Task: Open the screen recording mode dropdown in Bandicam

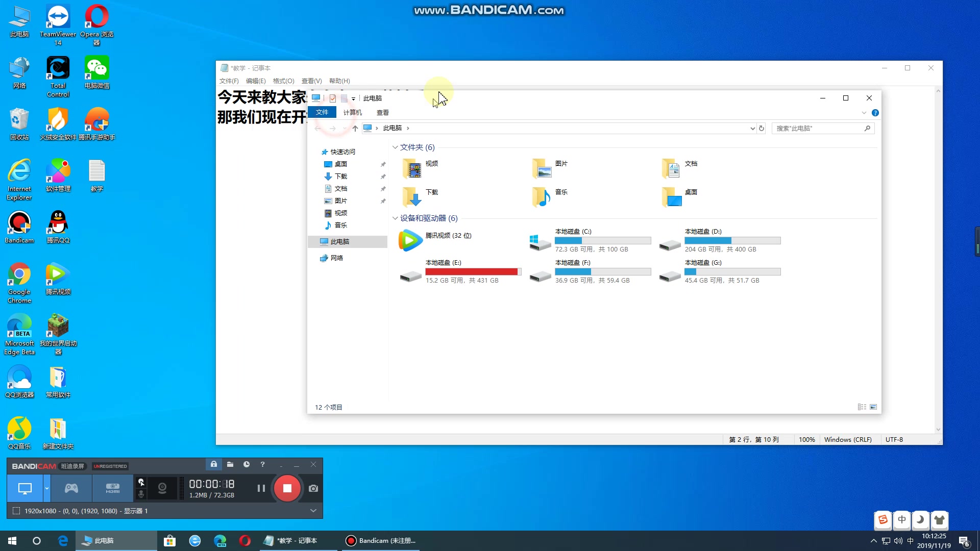Action: tap(46, 488)
